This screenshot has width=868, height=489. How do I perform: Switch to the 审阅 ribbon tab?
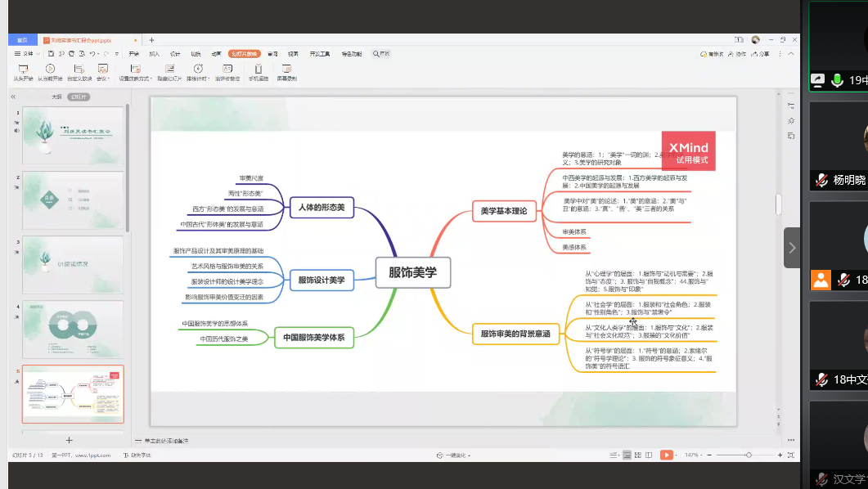point(272,54)
